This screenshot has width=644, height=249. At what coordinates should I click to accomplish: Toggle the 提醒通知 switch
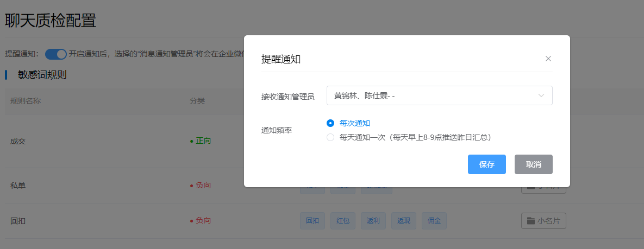click(x=55, y=54)
